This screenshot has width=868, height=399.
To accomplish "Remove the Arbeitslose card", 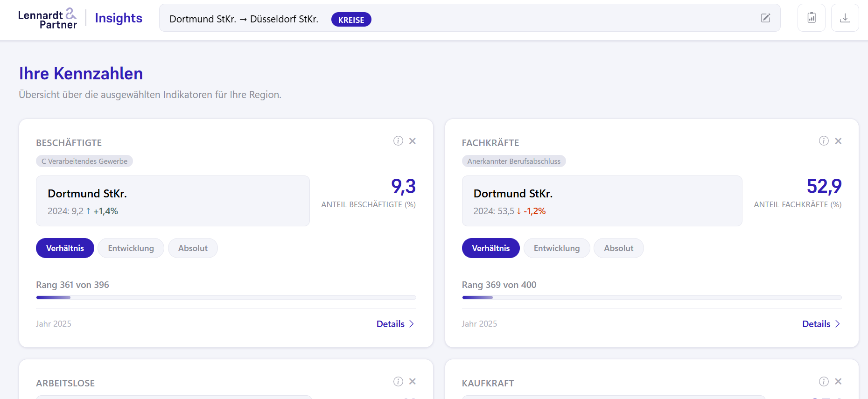I will coord(413,381).
